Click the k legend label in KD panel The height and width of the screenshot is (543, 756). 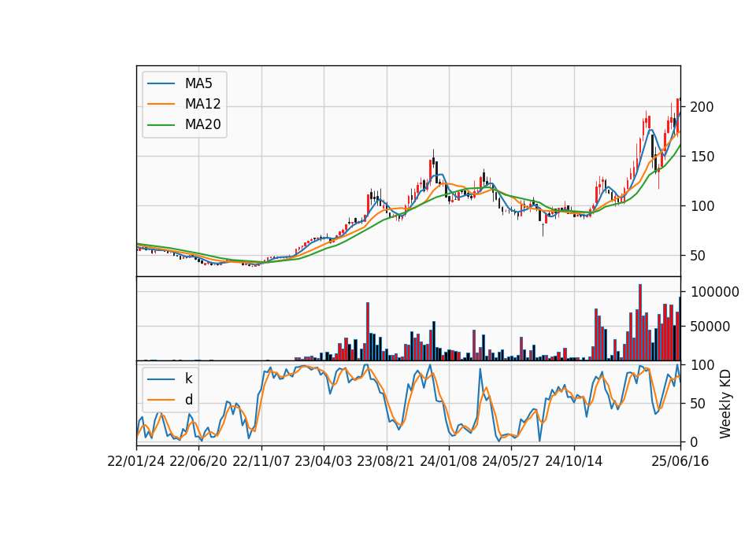[188, 379]
